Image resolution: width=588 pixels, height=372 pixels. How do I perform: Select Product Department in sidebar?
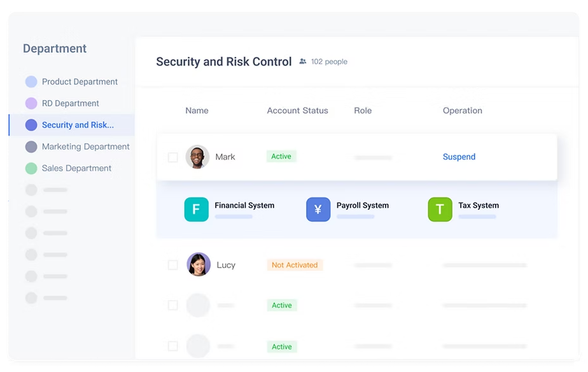coord(72,82)
